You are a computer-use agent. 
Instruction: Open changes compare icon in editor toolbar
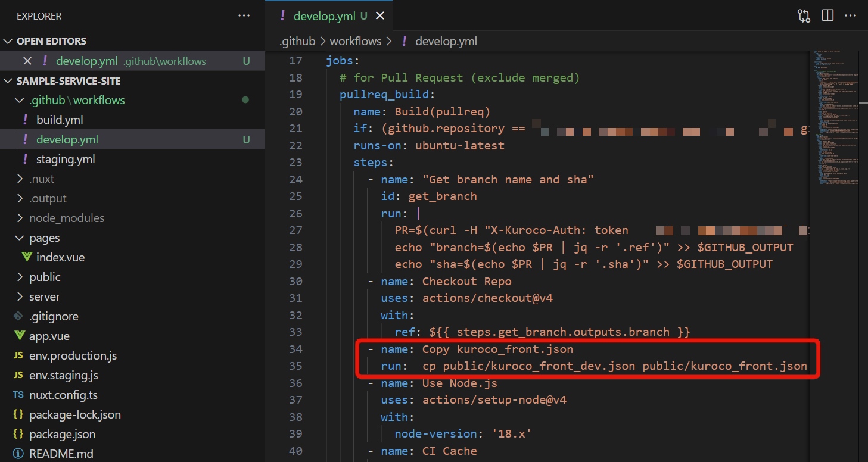coord(804,16)
